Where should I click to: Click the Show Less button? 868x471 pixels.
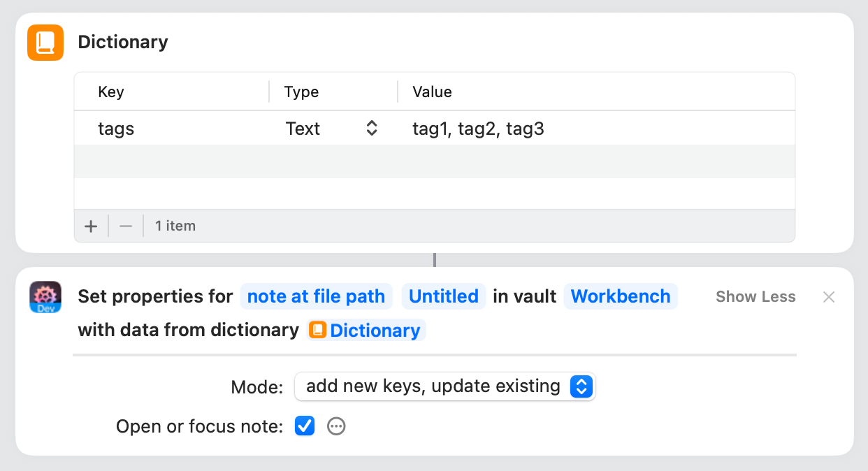[755, 297]
